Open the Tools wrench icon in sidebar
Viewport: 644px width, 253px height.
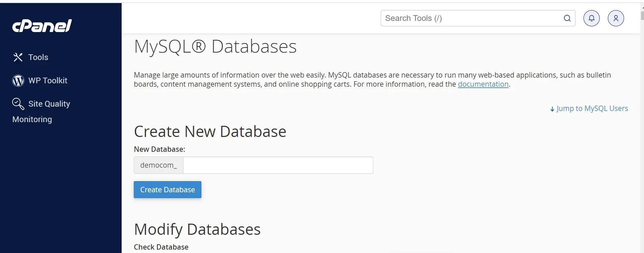point(18,57)
